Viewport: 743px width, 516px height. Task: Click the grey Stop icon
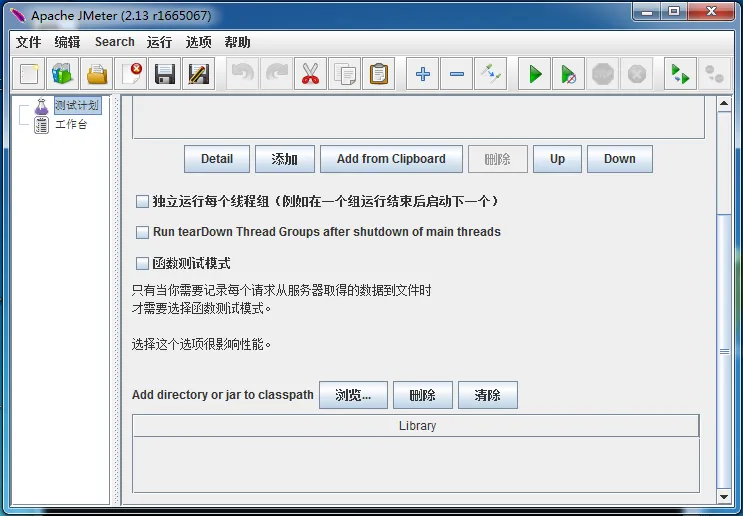603,74
